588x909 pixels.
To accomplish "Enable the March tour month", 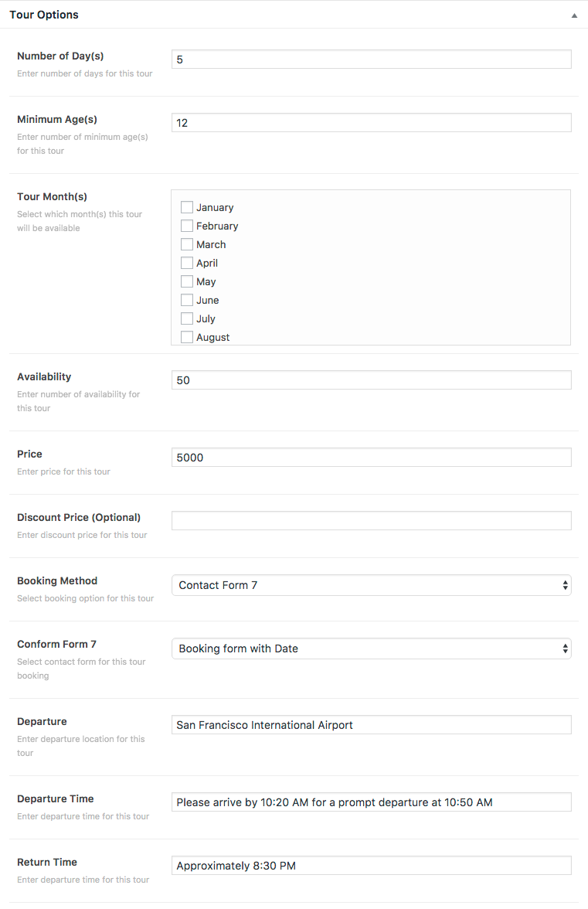I will point(186,244).
